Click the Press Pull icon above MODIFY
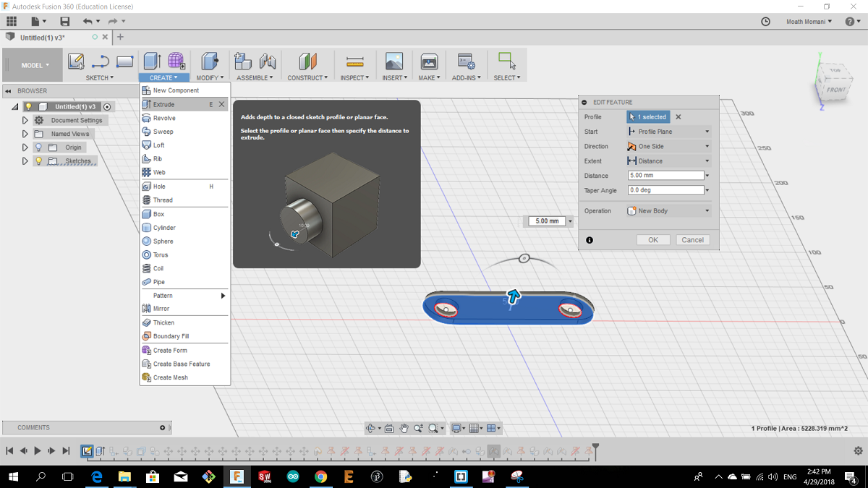Screen dimensions: 868x488 coord(210,61)
